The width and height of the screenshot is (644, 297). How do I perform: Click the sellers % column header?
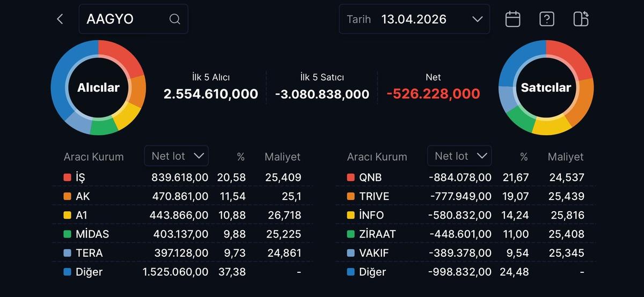coord(524,157)
